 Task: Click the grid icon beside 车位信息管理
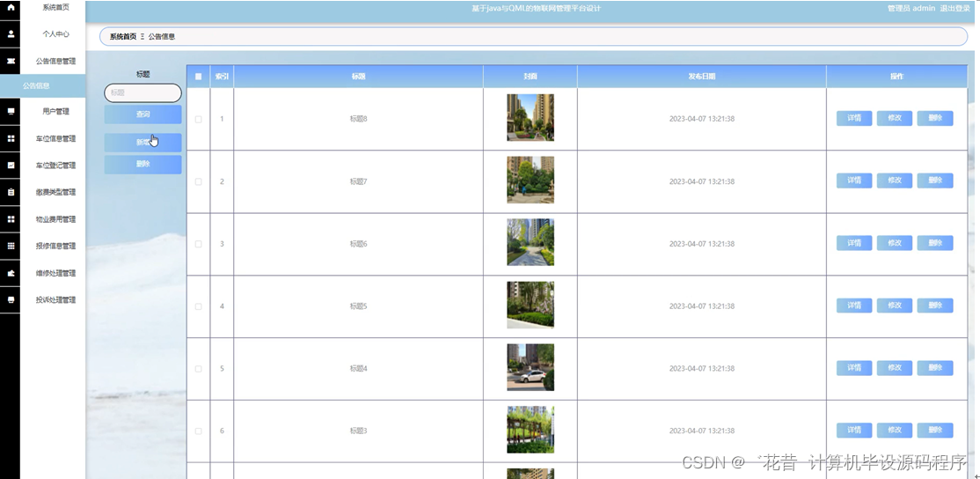point(11,138)
